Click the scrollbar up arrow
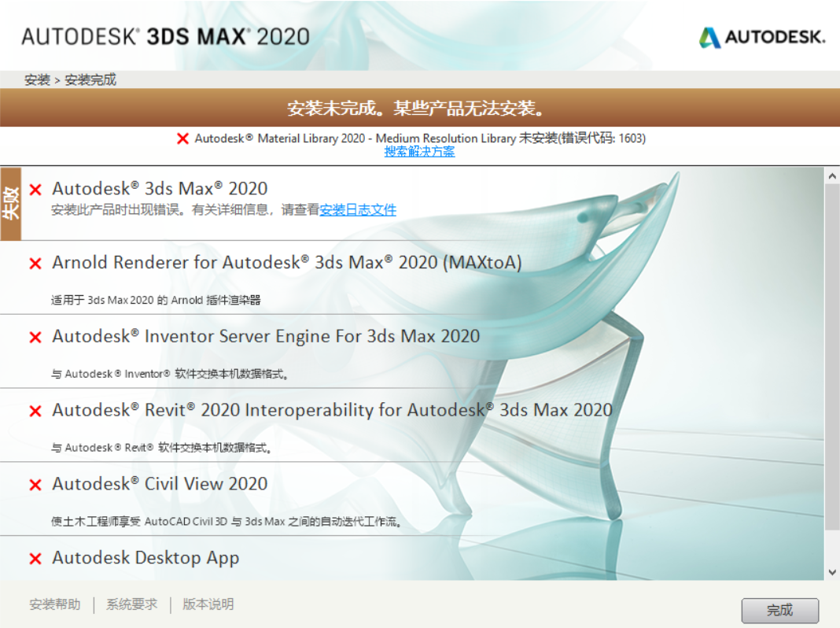Screen dimensions: 840x628 point(832,175)
